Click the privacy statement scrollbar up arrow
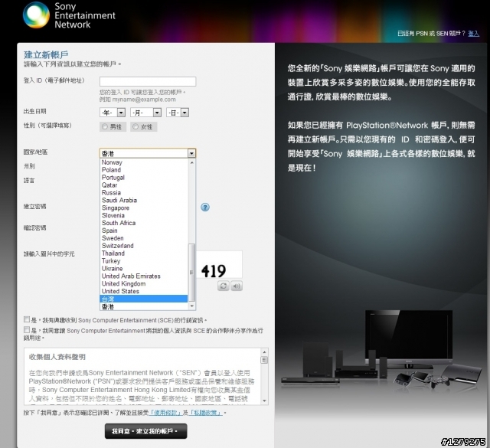 (x=264, y=352)
